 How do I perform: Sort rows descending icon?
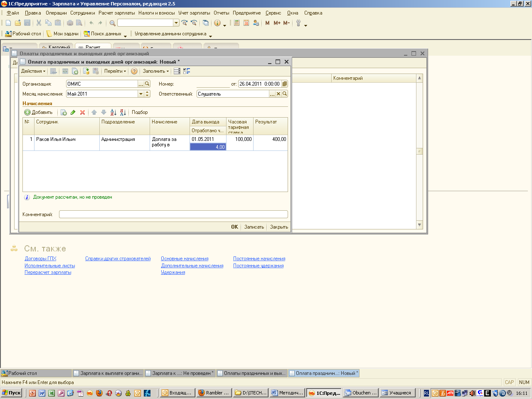123,112
